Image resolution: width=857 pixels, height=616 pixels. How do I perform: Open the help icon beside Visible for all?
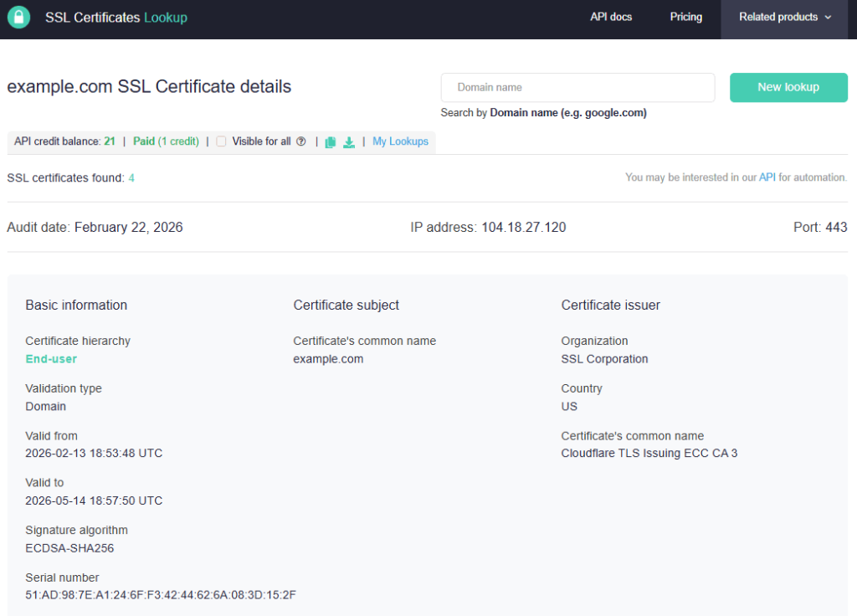(300, 141)
